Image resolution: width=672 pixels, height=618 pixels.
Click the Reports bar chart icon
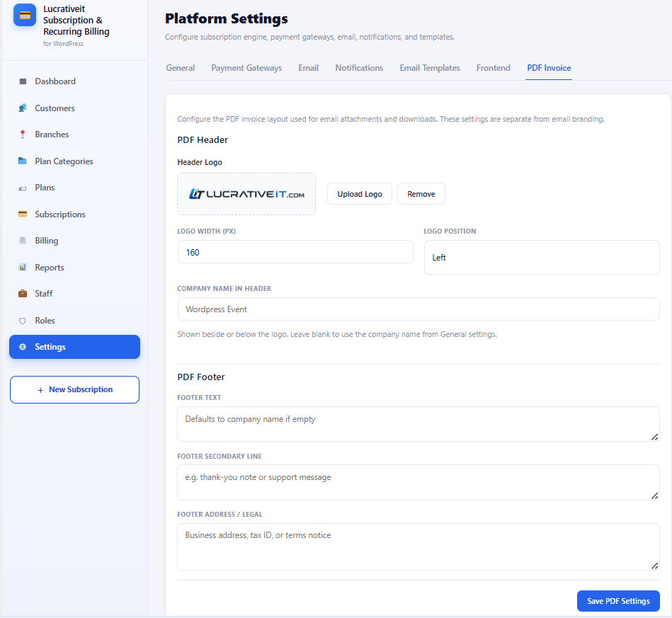(x=23, y=268)
